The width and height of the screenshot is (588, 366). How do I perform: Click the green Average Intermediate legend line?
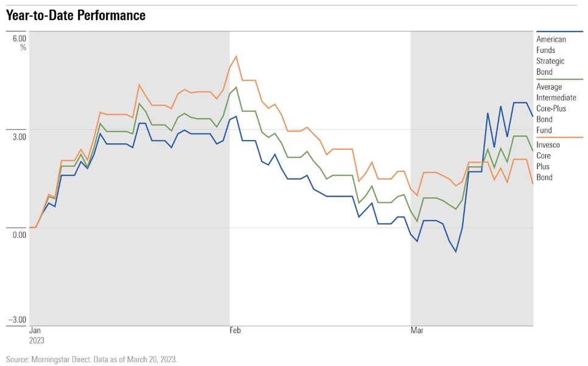click(559, 79)
